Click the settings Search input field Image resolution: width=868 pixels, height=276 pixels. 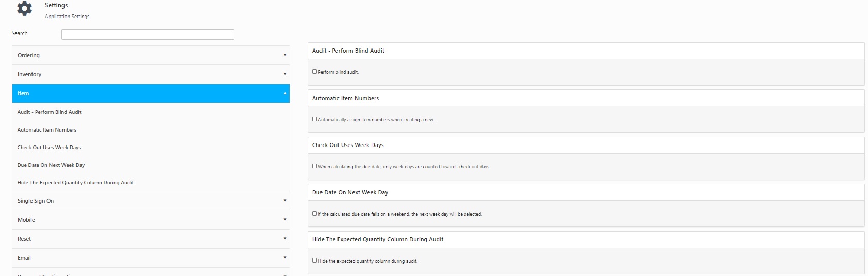click(x=148, y=35)
